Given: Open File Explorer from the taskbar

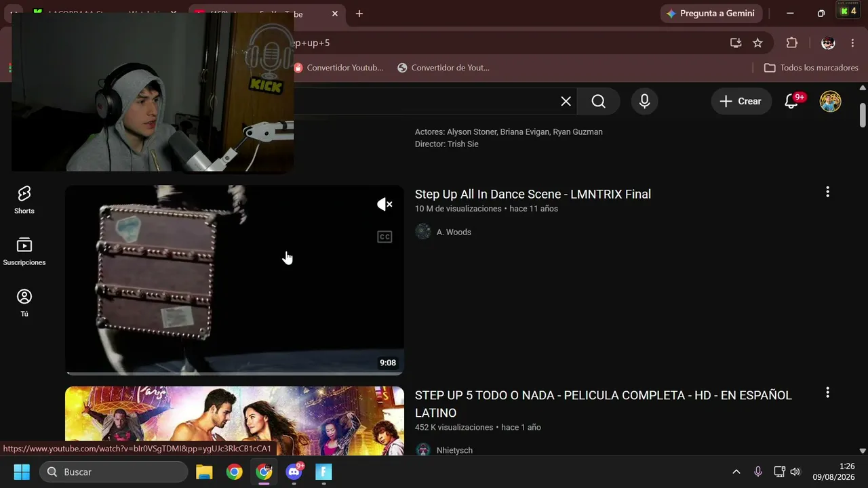Looking at the screenshot, I should (x=204, y=472).
